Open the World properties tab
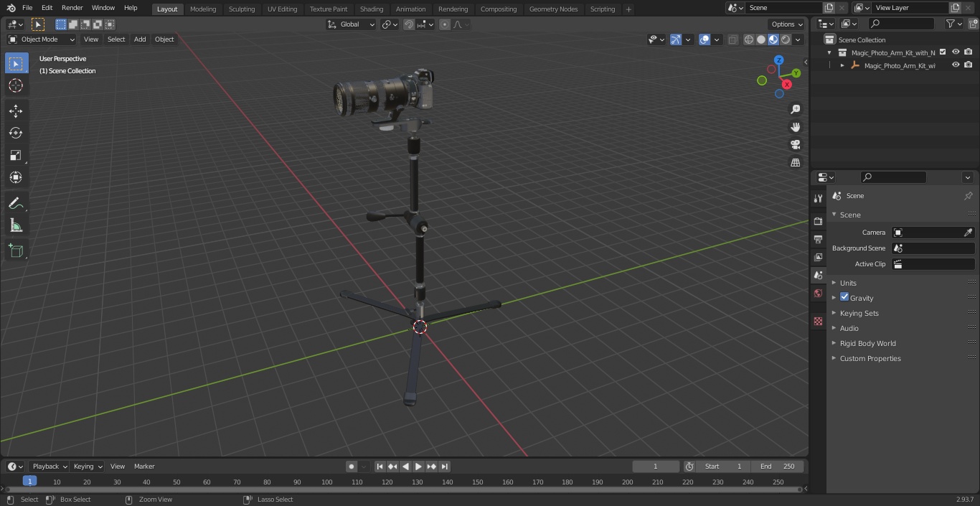 coord(818,293)
